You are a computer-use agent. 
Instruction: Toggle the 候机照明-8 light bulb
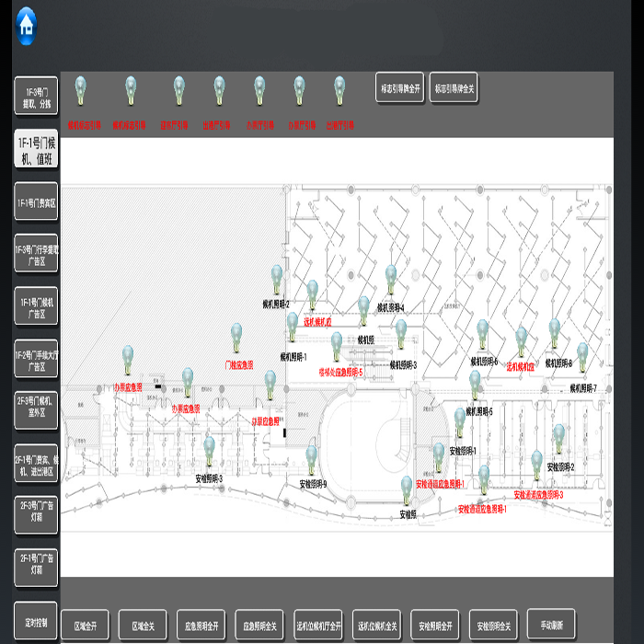click(x=555, y=333)
